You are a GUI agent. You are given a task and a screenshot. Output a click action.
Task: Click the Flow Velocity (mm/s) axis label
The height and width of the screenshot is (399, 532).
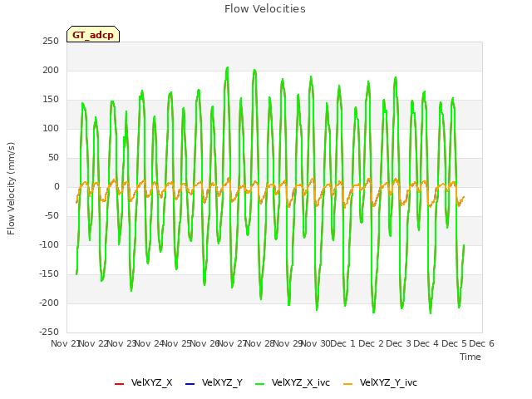click(x=11, y=189)
